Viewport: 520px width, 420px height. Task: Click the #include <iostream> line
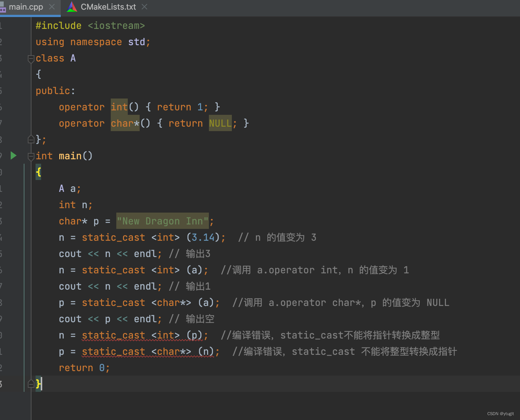(x=90, y=26)
